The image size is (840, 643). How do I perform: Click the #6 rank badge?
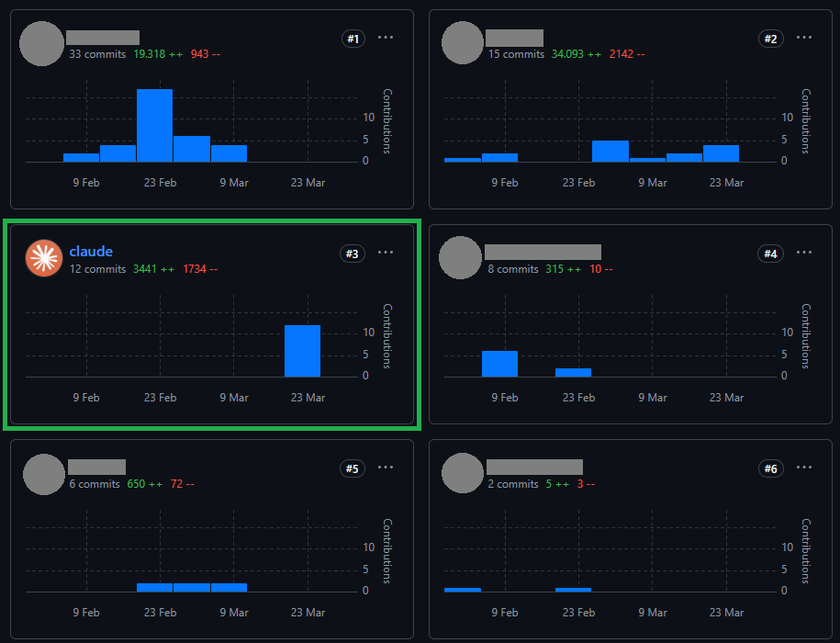pyautogui.click(x=771, y=468)
